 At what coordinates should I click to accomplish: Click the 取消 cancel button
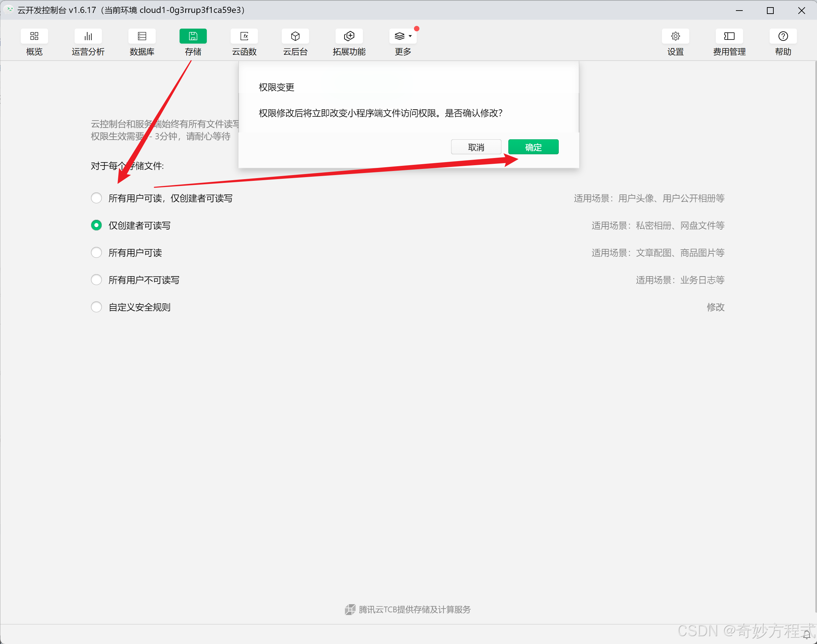476,147
